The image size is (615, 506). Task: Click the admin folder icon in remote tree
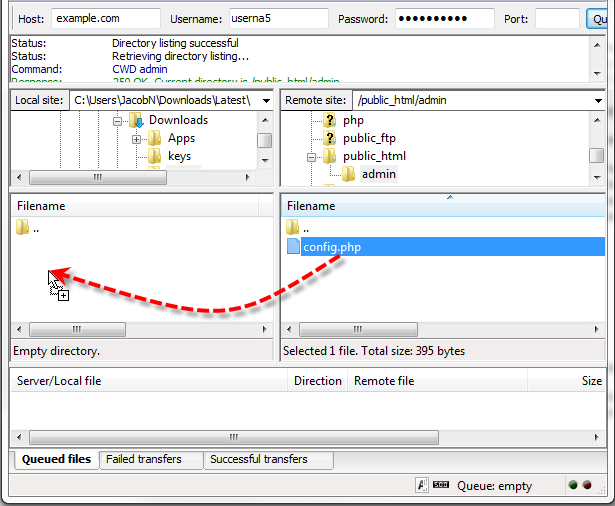(348, 174)
